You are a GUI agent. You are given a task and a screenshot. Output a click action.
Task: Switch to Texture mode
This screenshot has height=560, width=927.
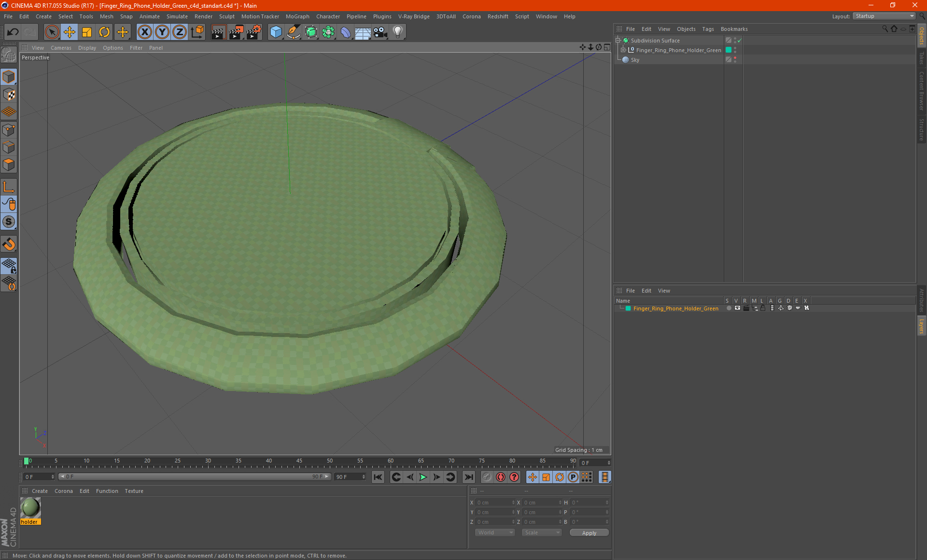point(9,94)
